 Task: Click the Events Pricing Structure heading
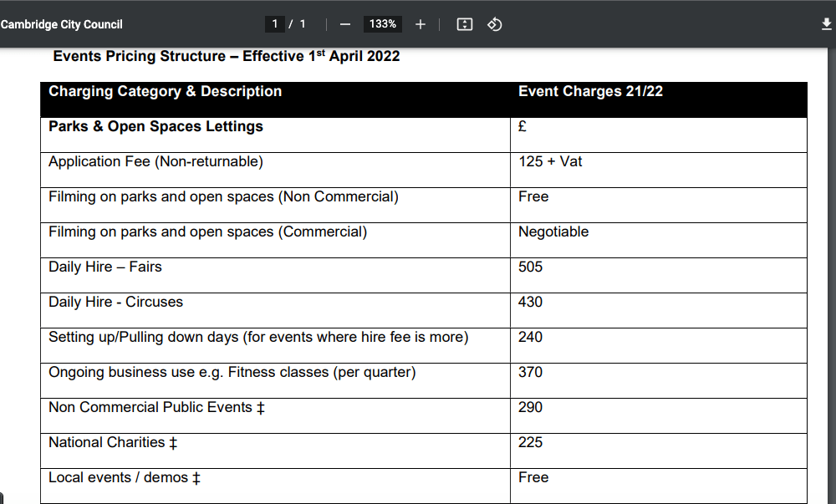point(226,57)
